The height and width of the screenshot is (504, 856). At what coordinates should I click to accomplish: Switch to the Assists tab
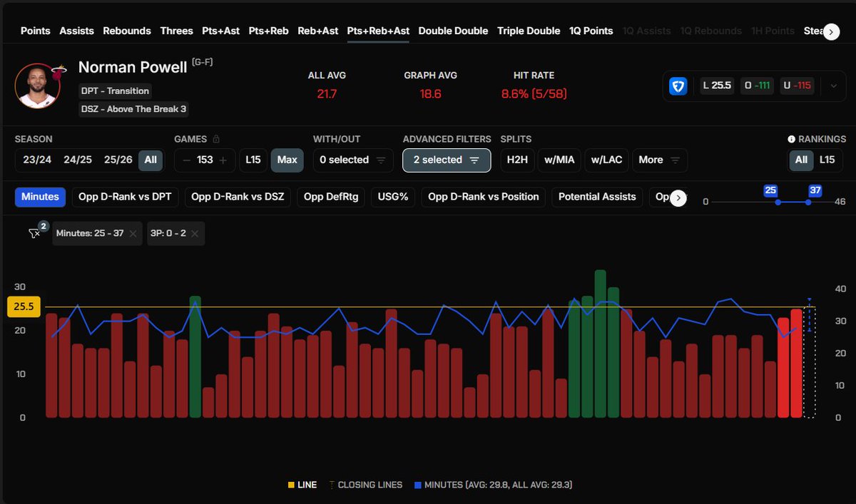pos(77,31)
